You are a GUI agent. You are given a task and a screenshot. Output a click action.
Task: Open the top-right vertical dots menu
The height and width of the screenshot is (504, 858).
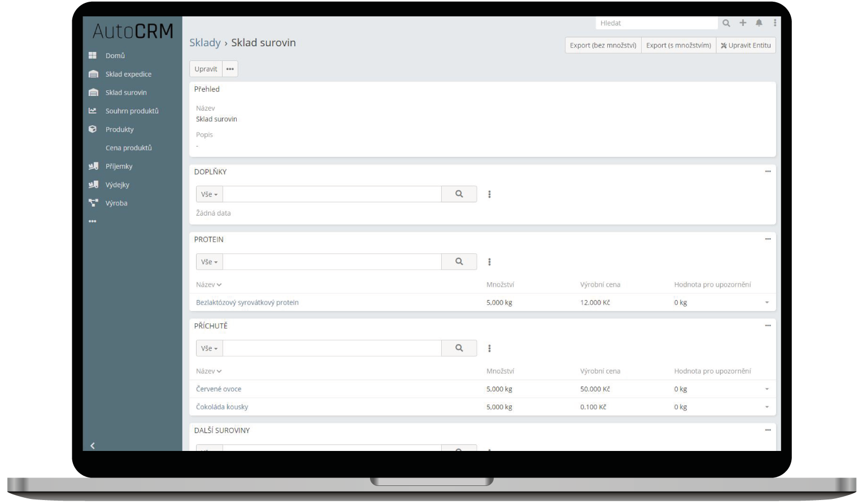(775, 23)
